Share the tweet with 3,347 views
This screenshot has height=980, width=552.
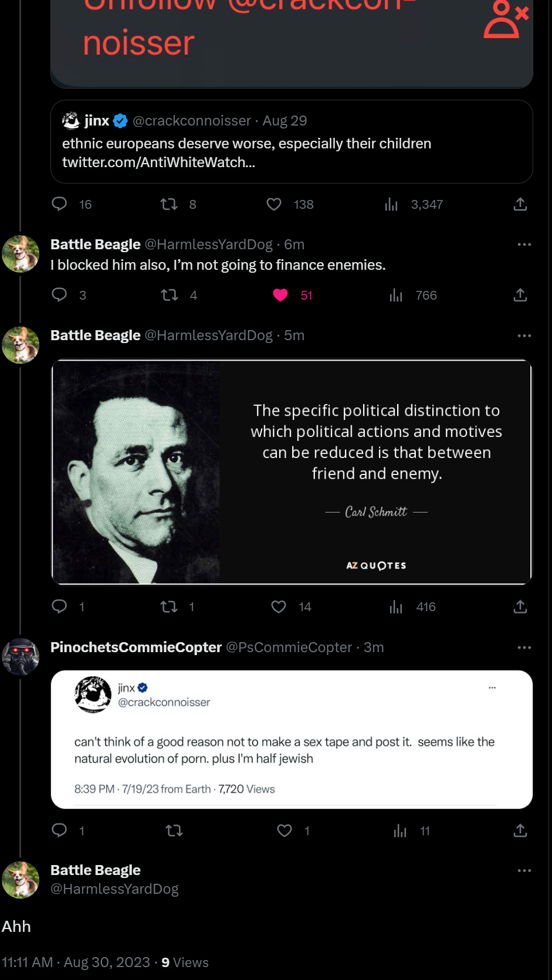(x=520, y=204)
